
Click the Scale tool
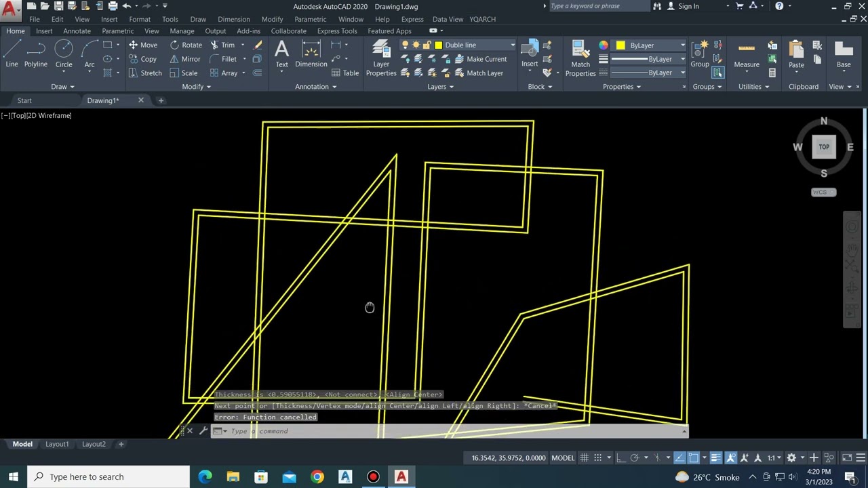pos(184,73)
